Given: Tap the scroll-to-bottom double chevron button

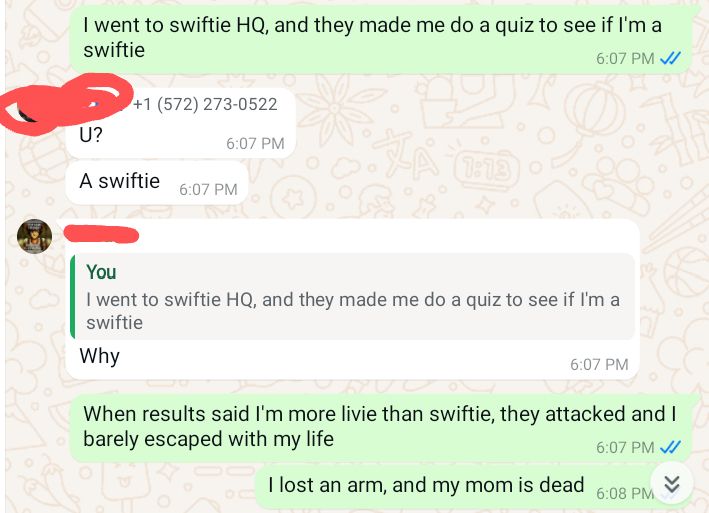Looking at the screenshot, I should click(671, 484).
